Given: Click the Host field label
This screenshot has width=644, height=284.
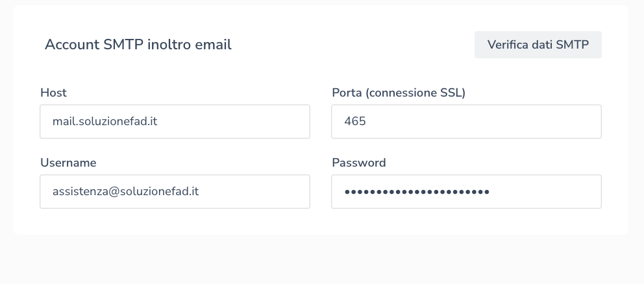Looking at the screenshot, I should coord(53,93).
